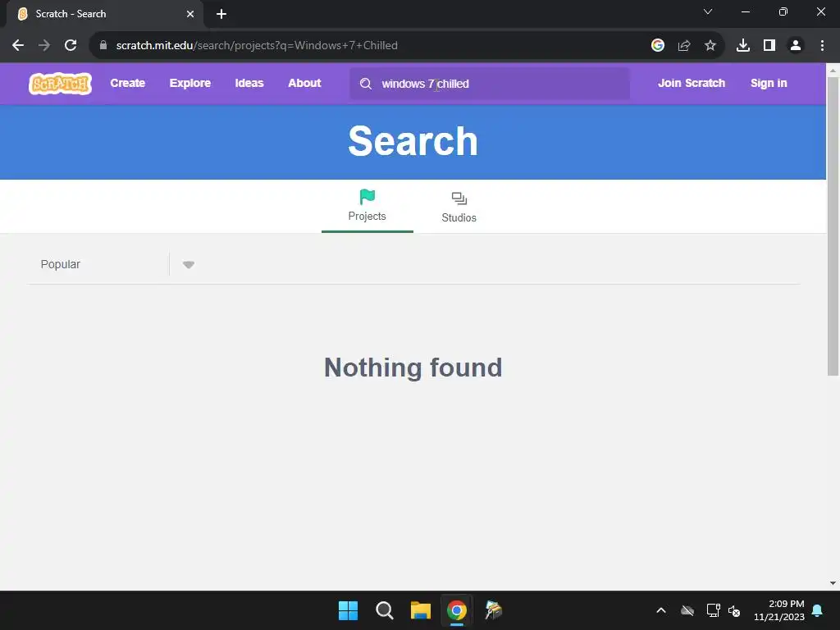Open the Explore link in Scratch navigation

[190, 83]
